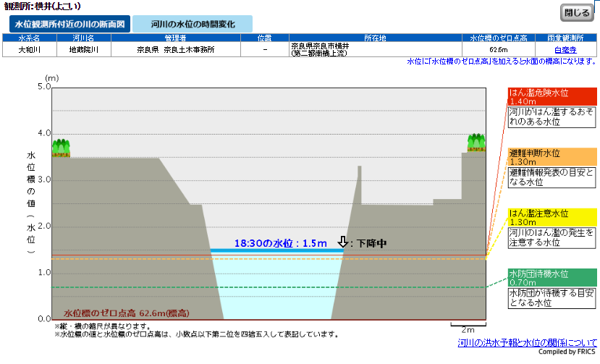Click the 避難情報発表の目安となる水位 description
This screenshot has height=364, width=600.
552,177
